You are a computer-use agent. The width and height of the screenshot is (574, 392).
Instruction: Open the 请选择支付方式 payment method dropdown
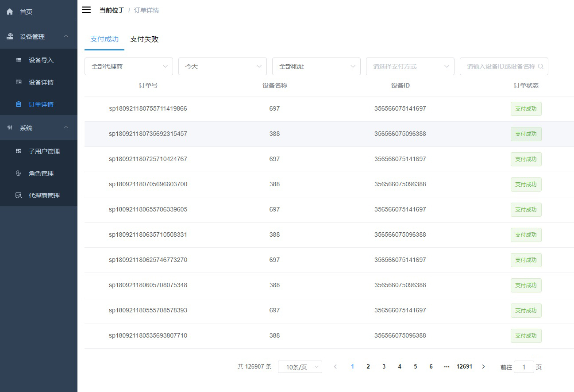410,66
